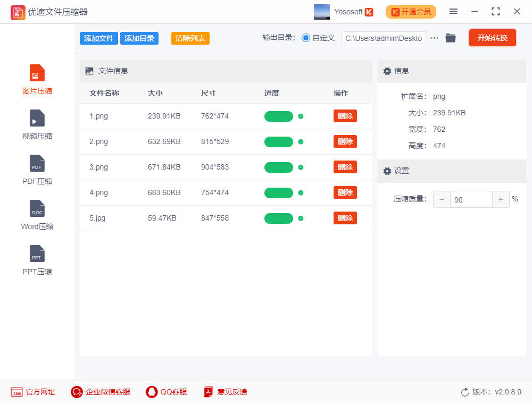Image resolution: width=532 pixels, height=404 pixels.
Task: Open the hamburger menu in title bar
Action: [453, 11]
